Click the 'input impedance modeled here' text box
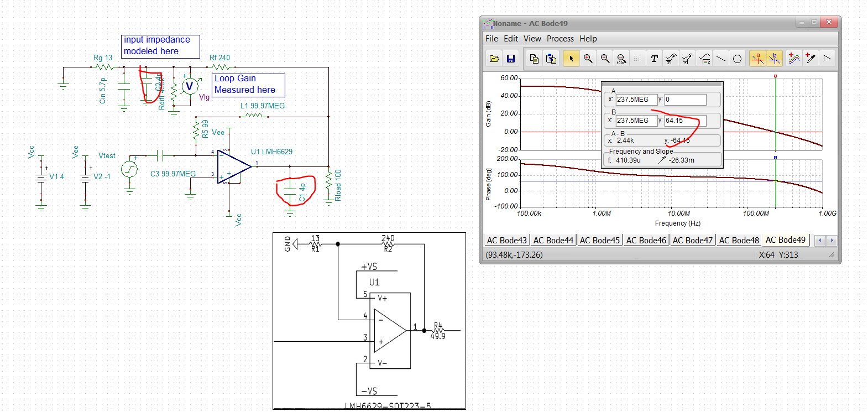 click(160, 46)
